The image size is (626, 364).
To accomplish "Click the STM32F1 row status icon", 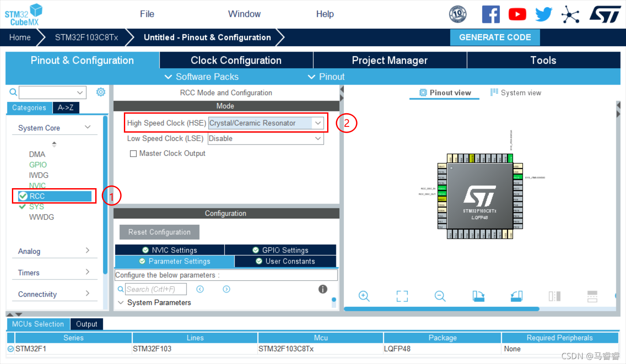I will pos(11,349).
